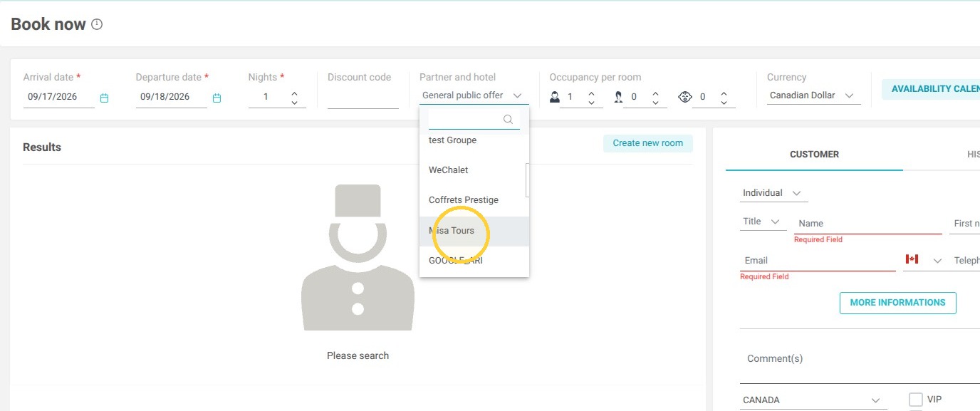The image size is (980, 411).
Task: Click the Create new room button
Action: (x=647, y=143)
